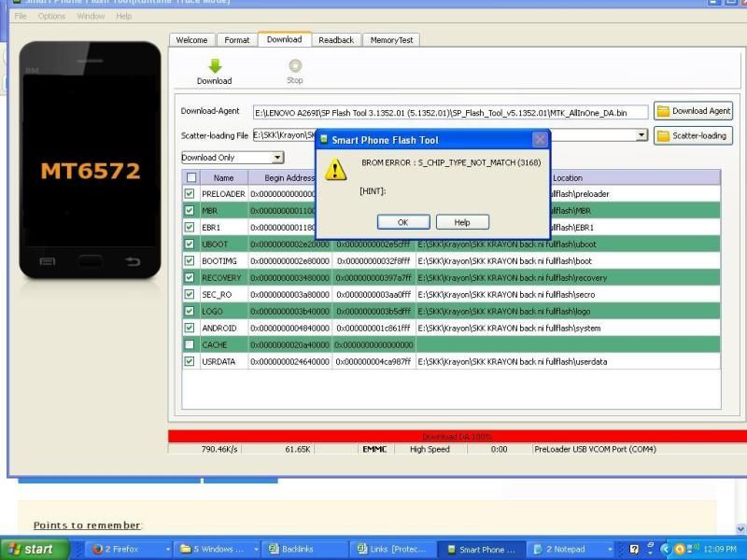Click Help in the BROM error dialog
This screenshot has width=747, height=560.
pos(462,222)
